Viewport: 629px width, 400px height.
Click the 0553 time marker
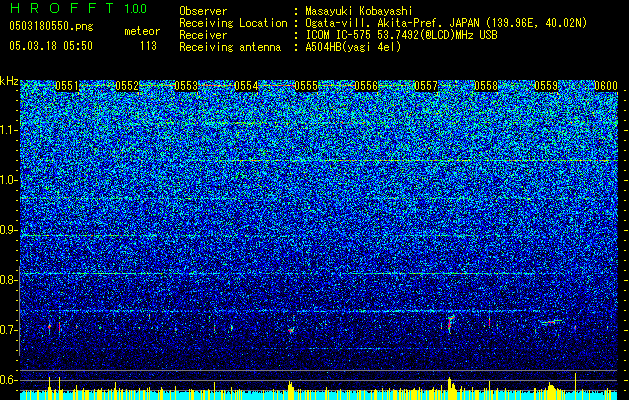186,86
